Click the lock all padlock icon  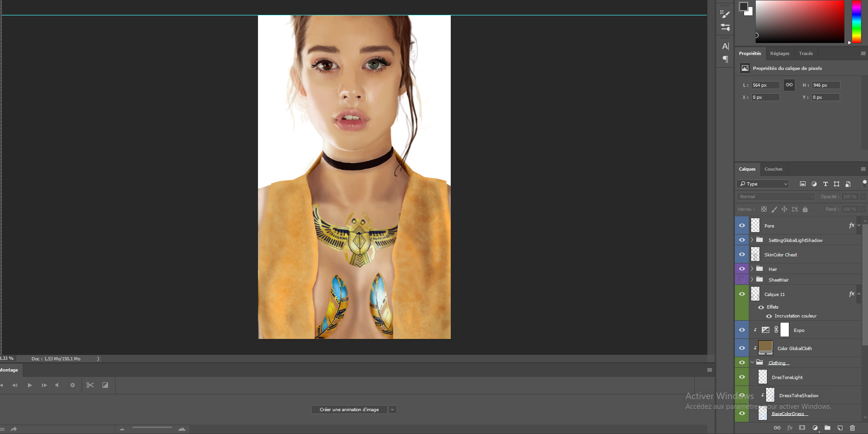point(805,209)
